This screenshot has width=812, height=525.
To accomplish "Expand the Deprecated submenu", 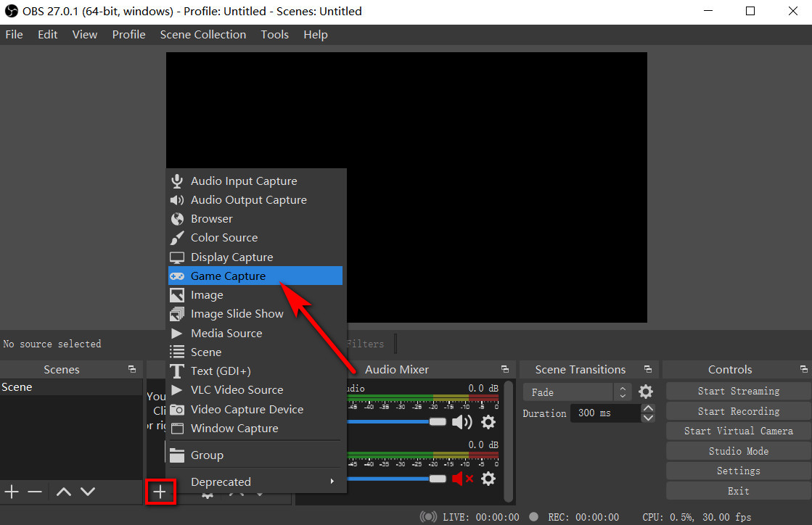I will coord(255,481).
